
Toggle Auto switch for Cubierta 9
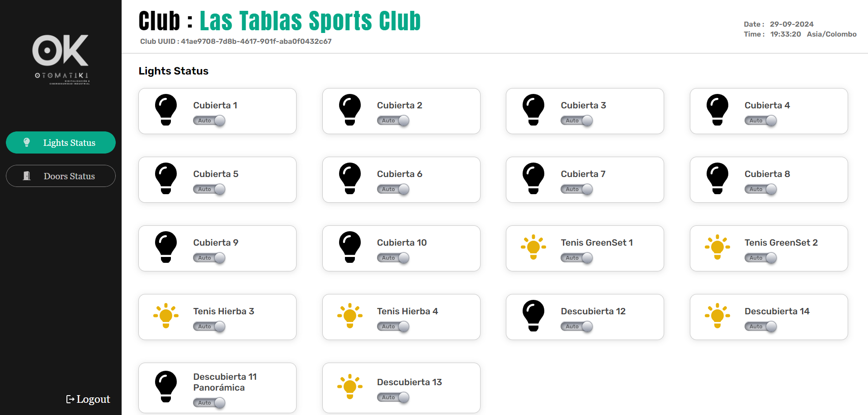[x=209, y=258]
